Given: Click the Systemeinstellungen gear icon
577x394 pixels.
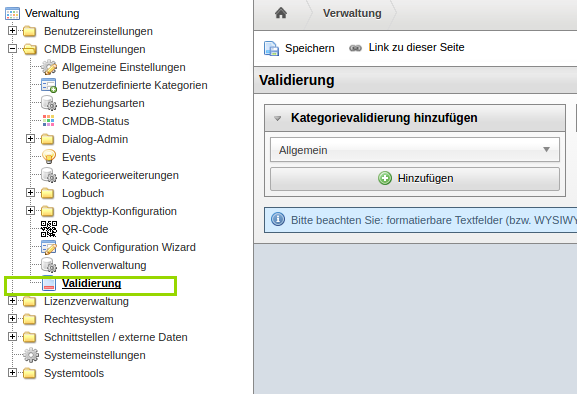Looking at the screenshot, I should 31,355.
